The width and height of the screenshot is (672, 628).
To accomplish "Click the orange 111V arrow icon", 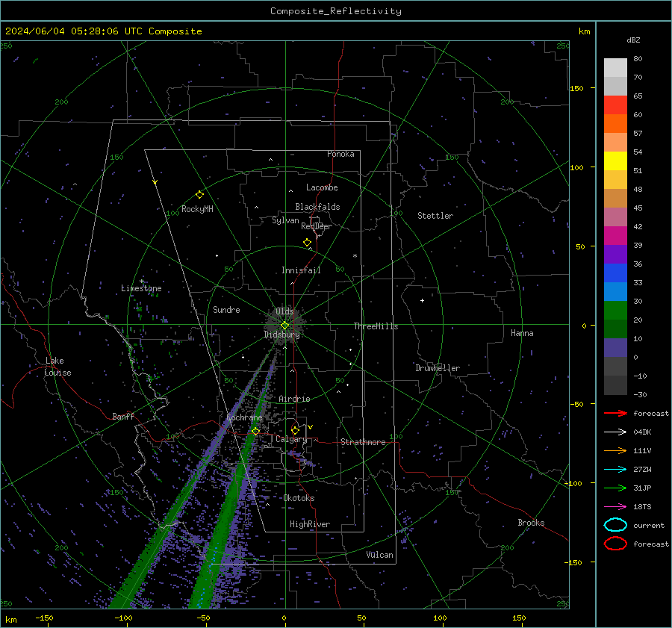I will coord(615,450).
